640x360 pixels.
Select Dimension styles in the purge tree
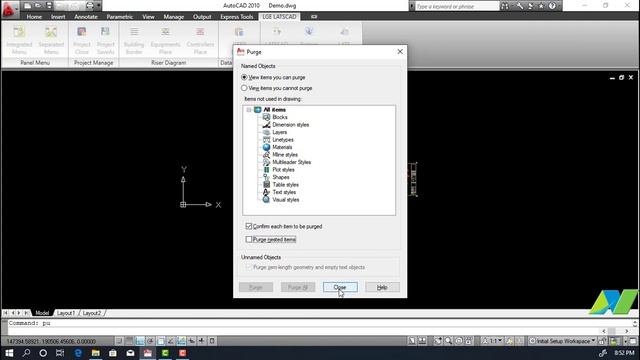click(x=291, y=125)
